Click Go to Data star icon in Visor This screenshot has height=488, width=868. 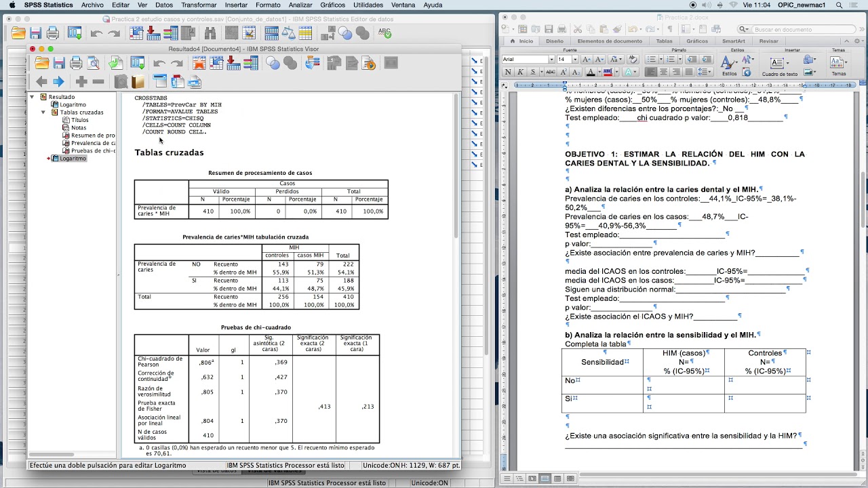pyautogui.click(x=199, y=63)
